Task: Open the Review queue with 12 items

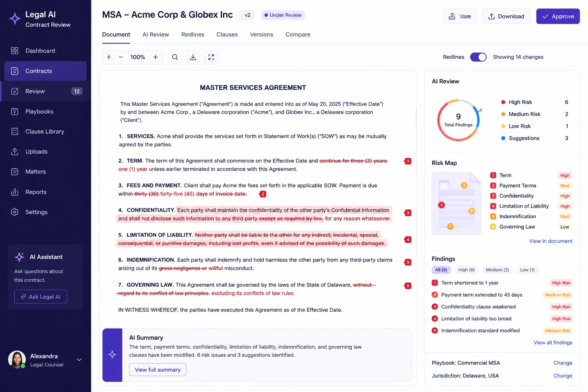Action: (x=45, y=91)
